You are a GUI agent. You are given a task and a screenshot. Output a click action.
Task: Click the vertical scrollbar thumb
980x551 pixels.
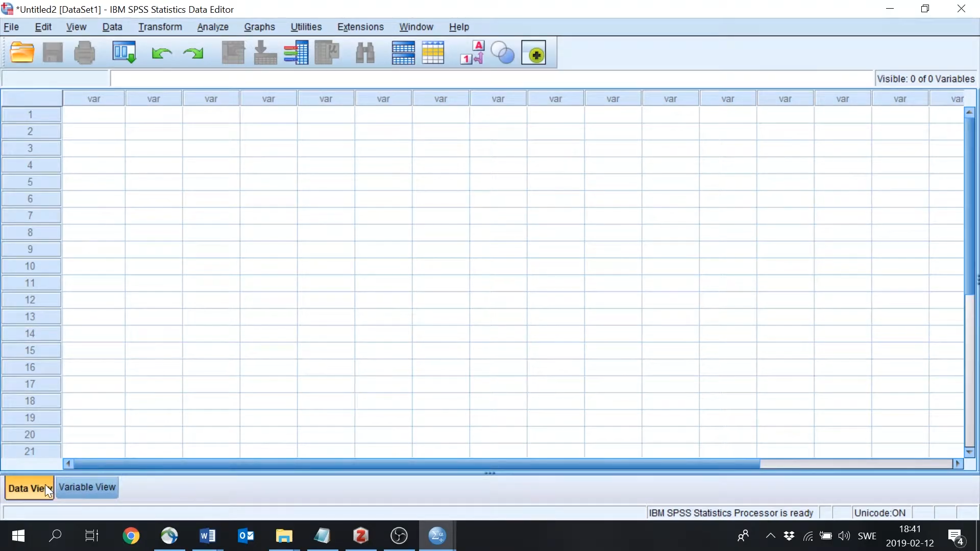click(970, 206)
